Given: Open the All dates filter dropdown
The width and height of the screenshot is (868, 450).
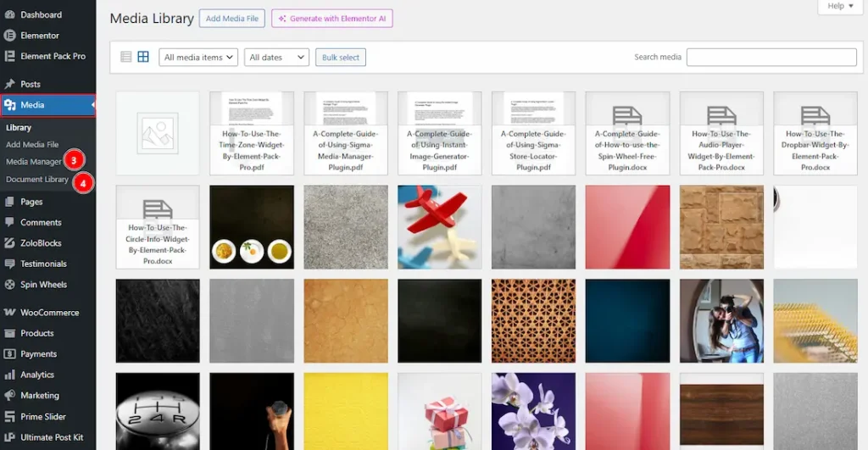Looking at the screenshot, I should [276, 58].
